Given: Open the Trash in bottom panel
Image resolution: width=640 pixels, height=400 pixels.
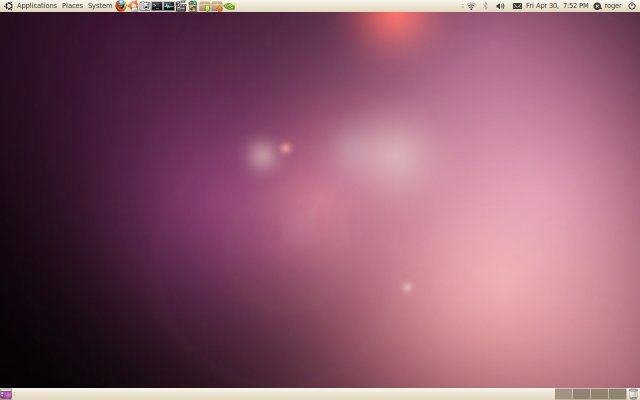Looking at the screenshot, I should pyautogui.click(x=633, y=394).
